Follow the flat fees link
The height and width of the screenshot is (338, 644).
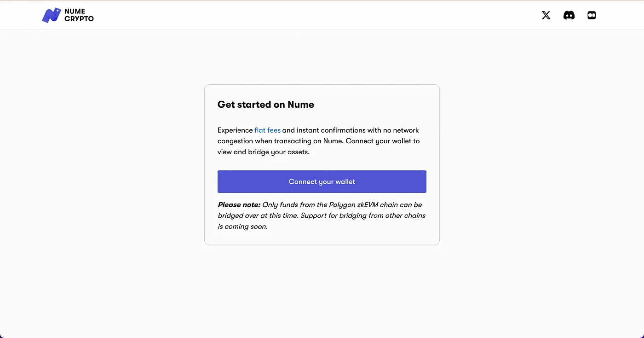(267, 130)
